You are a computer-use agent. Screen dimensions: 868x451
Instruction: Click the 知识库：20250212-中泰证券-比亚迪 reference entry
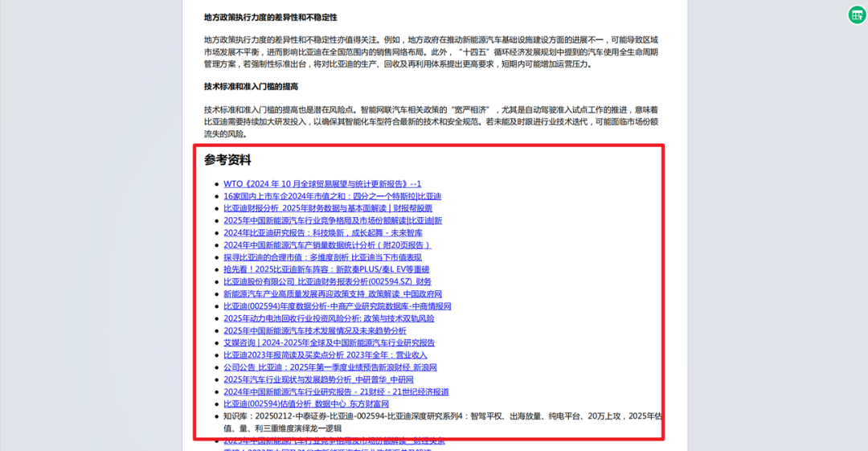442,421
